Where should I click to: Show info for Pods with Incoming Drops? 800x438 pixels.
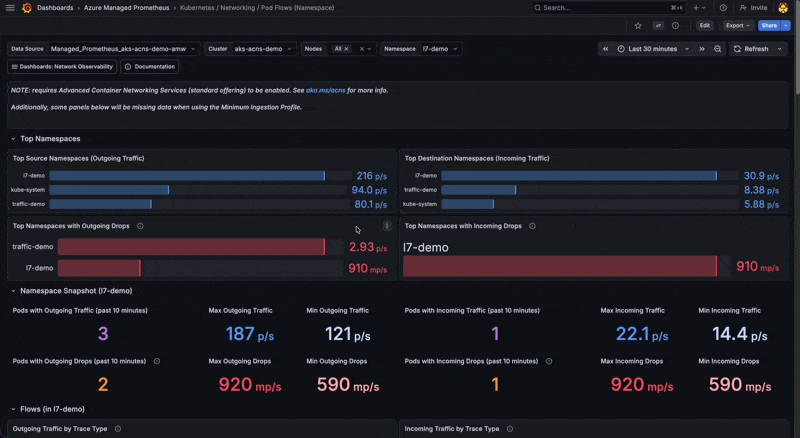tap(549, 361)
